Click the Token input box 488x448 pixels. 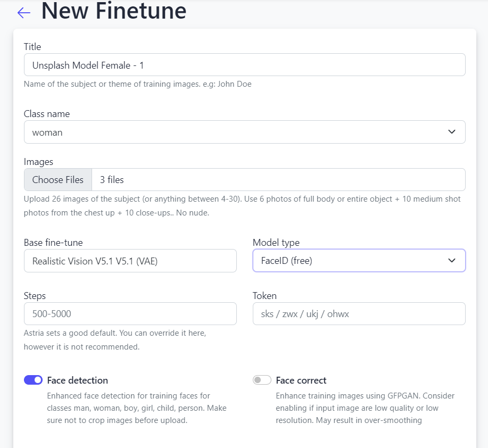(x=359, y=314)
